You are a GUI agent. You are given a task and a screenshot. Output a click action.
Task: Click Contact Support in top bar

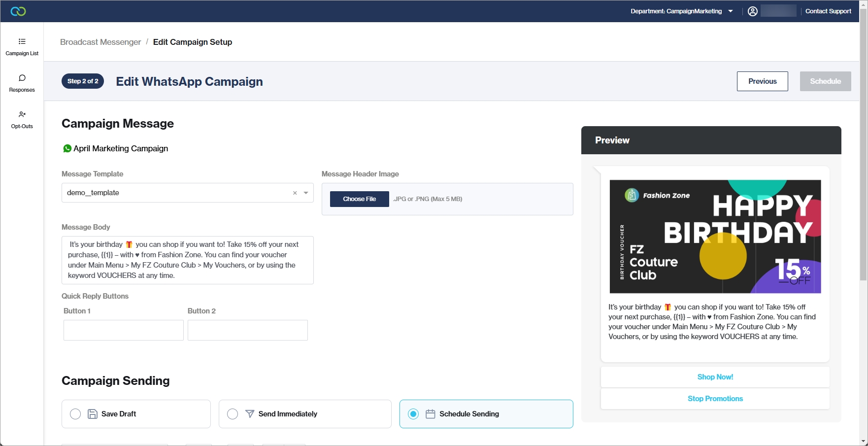[x=828, y=11]
